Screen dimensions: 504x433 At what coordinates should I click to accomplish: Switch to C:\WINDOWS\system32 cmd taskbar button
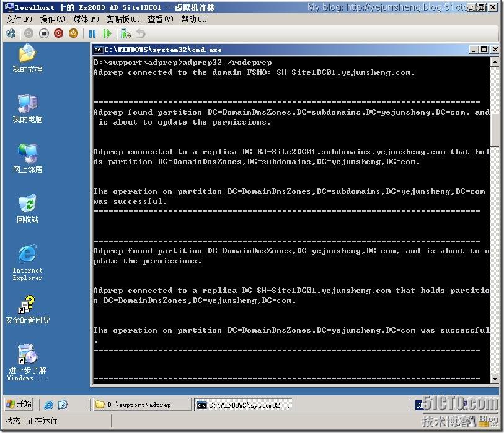point(244,405)
